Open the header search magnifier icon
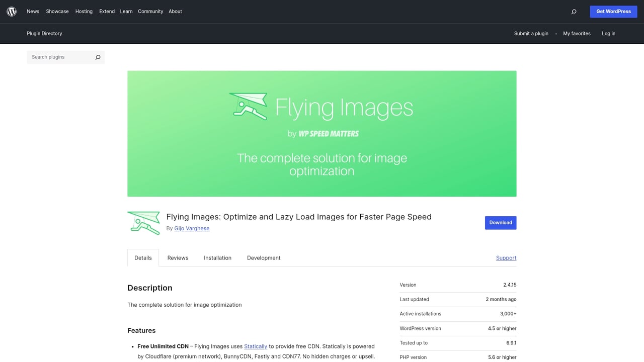 [574, 11]
